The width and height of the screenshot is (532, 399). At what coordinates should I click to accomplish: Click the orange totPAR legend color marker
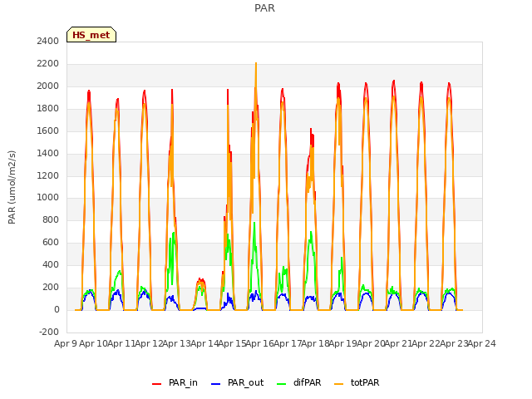point(338,384)
